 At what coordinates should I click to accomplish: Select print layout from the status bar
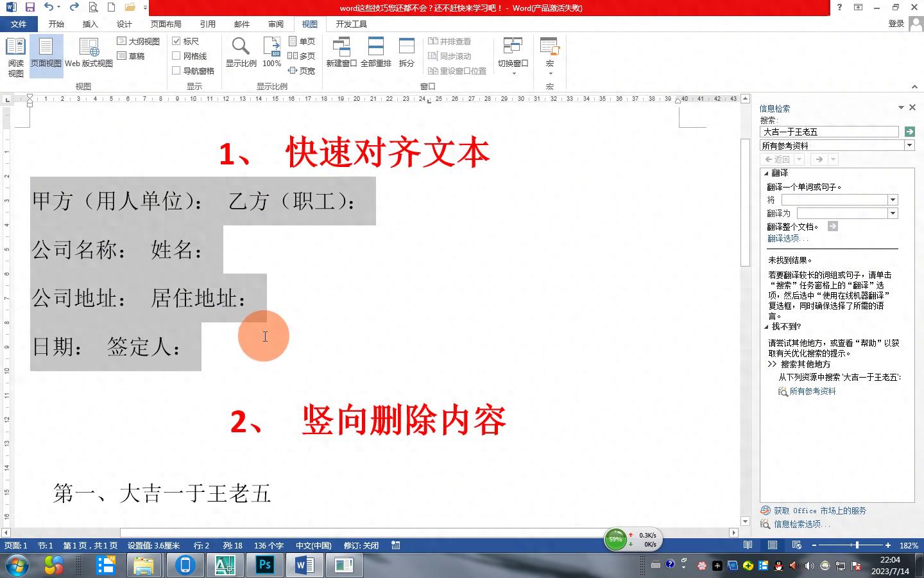coord(773,545)
